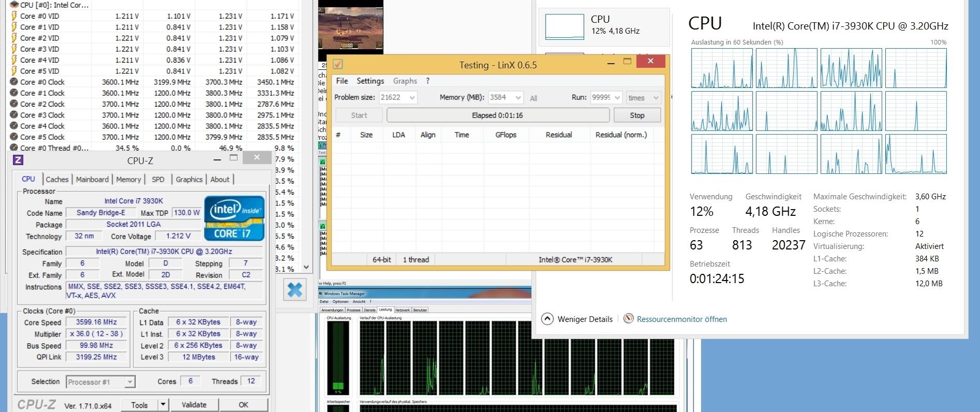Click the Core #5 VID lightning icon
Screen dimensions: 980x412
coord(14,71)
